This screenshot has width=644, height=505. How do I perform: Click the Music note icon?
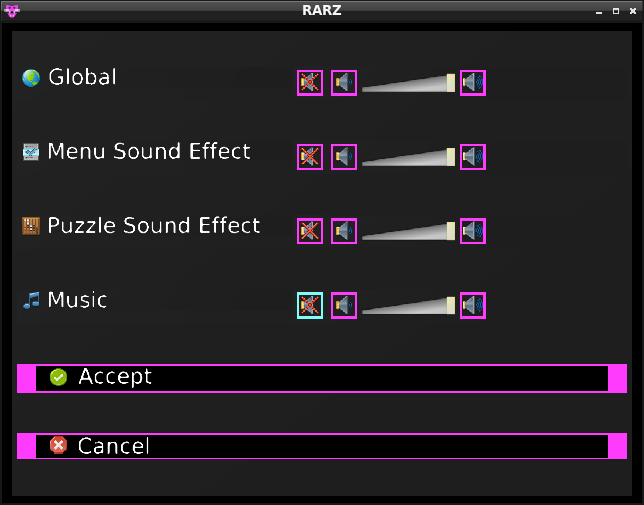point(31,300)
